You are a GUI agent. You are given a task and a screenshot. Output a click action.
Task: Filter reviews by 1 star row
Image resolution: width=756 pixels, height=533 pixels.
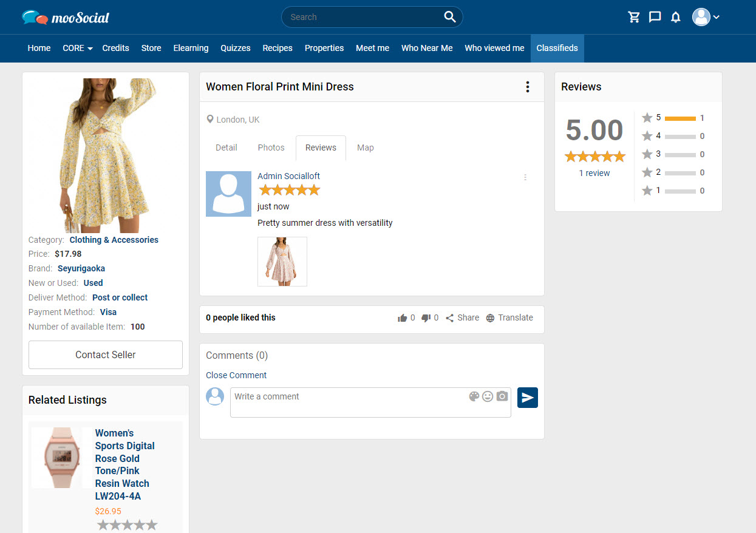(x=673, y=191)
